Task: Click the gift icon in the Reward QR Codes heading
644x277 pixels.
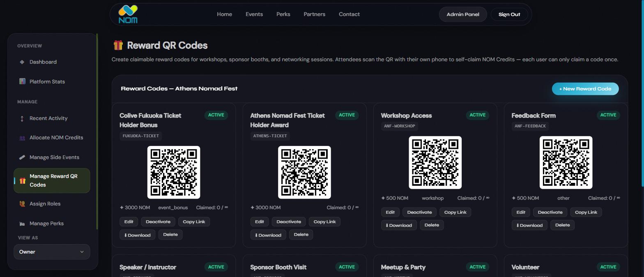Action: tap(118, 45)
